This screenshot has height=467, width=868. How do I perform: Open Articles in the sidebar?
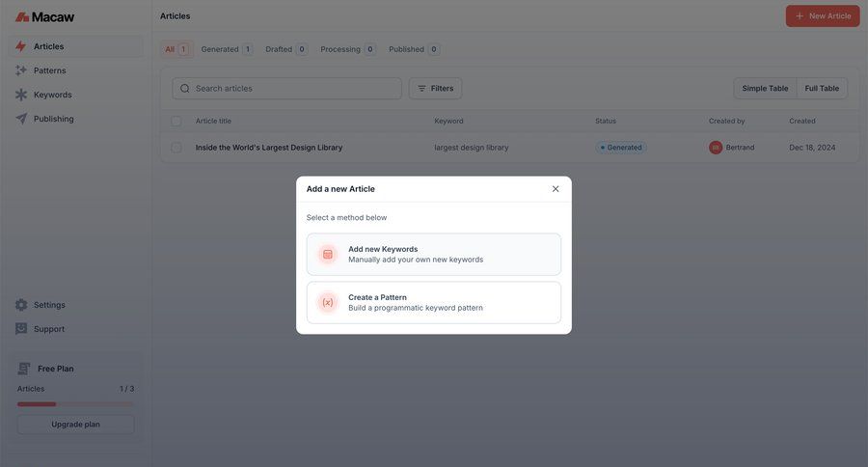[x=76, y=46]
